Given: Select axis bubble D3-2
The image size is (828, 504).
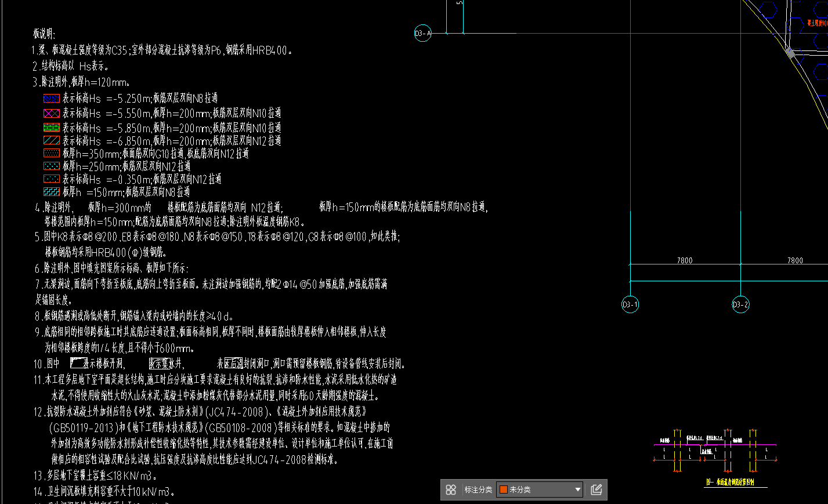Looking at the screenshot, I should point(740,304).
